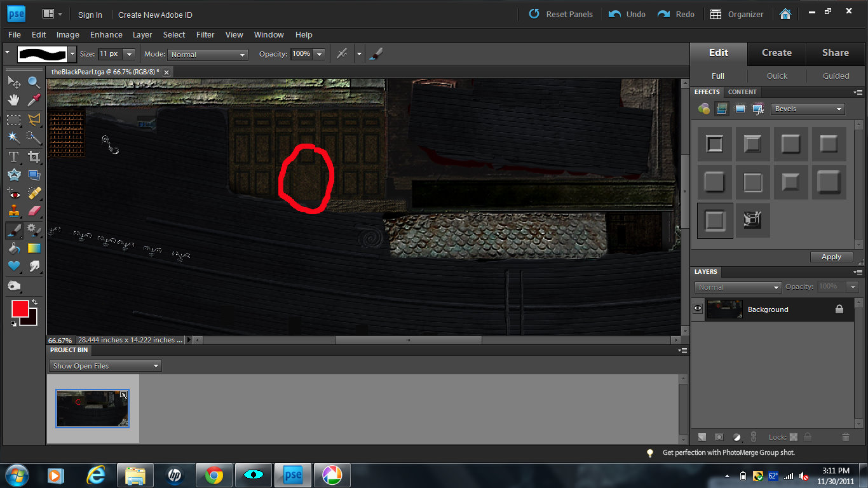Open the Filter menu
This screenshot has height=488, width=868.
205,34
